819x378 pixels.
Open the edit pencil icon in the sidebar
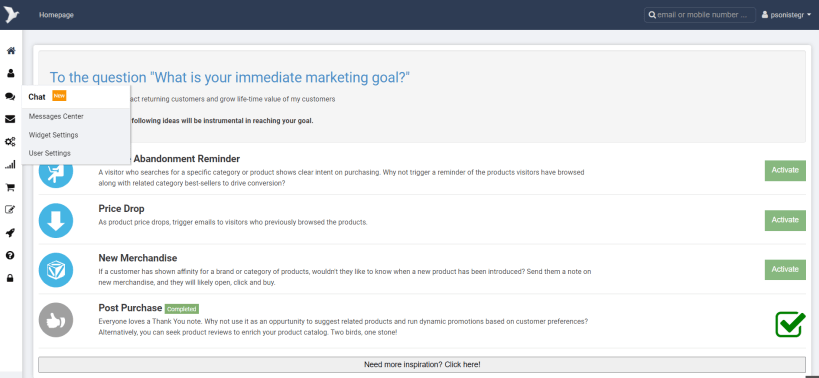pyautogui.click(x=10, y=210)
